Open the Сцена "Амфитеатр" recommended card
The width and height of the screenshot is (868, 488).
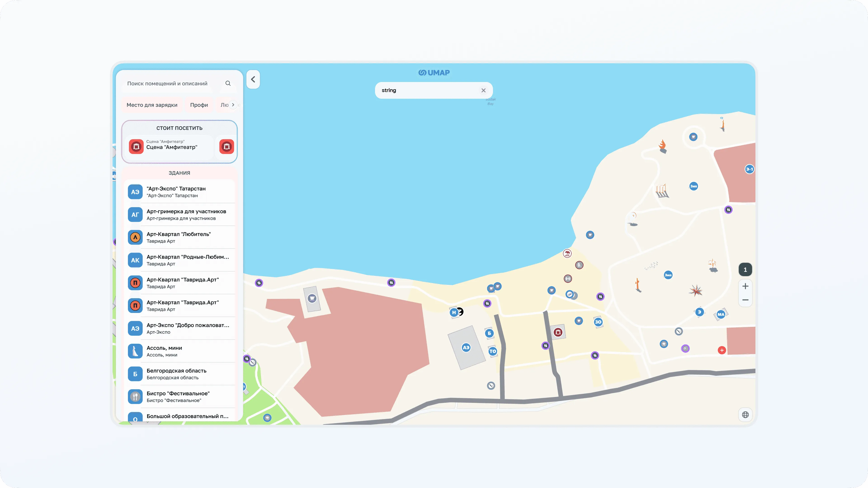pyautogui.click(x=170, y=147)
